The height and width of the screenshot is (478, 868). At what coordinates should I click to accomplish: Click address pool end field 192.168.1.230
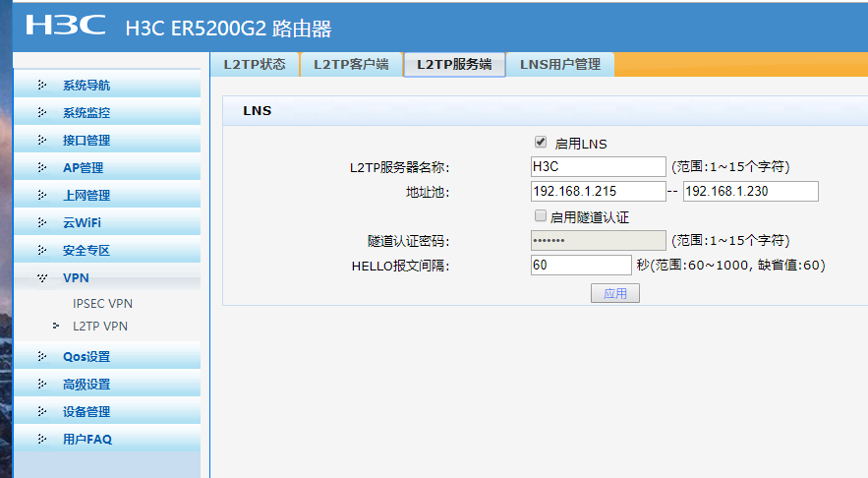coord(751,191)
